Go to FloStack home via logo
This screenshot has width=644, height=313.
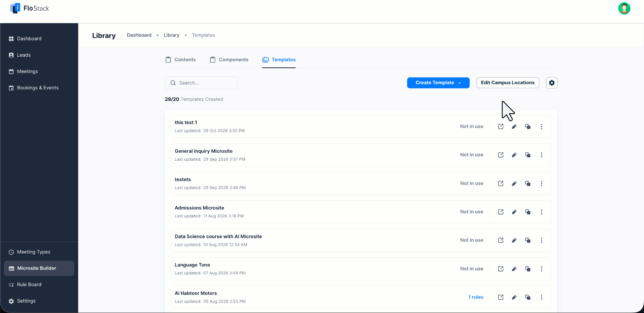point(30,8)
